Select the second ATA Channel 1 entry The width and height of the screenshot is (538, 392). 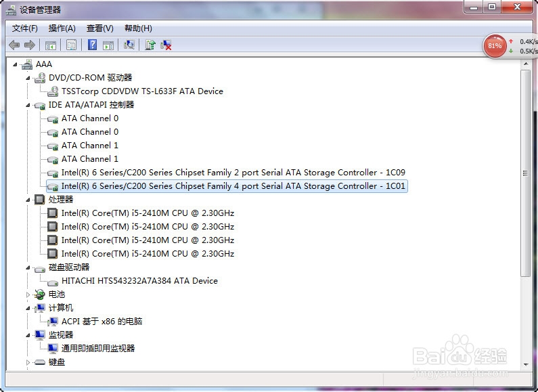(x=90, y=159)
